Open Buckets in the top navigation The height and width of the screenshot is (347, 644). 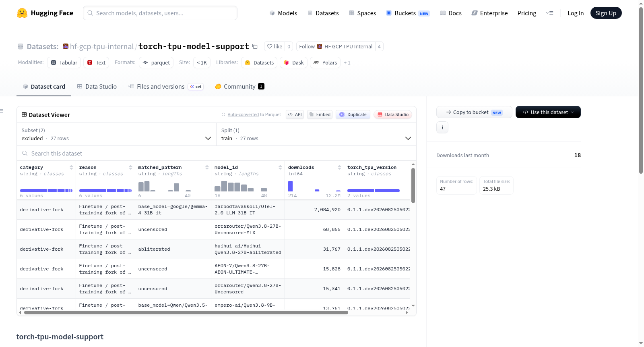[x=408, y=13]
